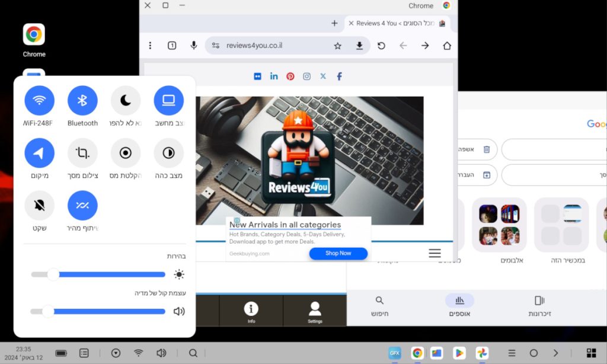Click the reviews4you.co.il address bar
The height and width of the screenshot is (364, 607).
tap(273, 46)
